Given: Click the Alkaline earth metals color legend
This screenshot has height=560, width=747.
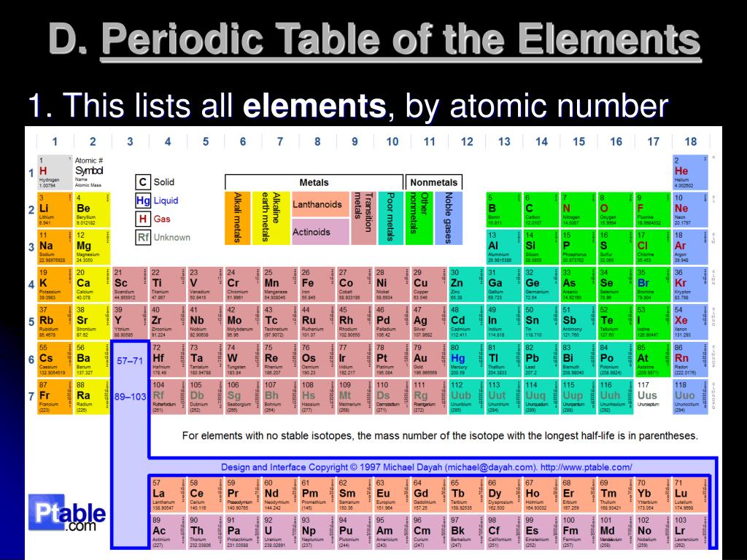Looking at the screenshot, I should click(271, 218).
